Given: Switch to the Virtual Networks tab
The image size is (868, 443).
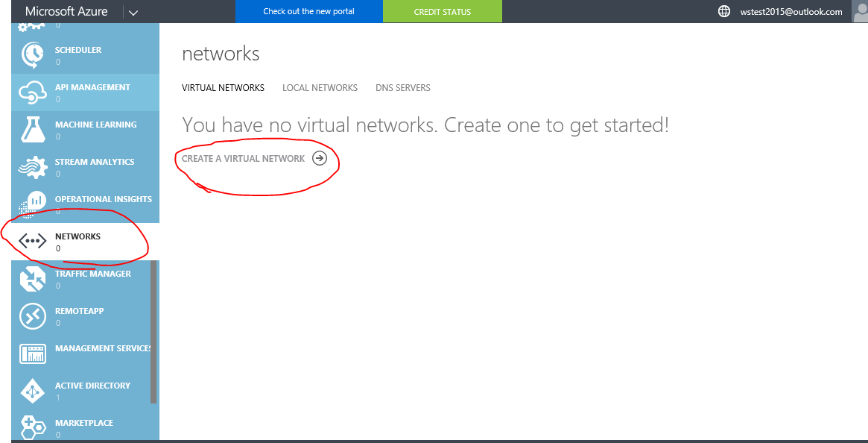Looking at the screenshot, I should point(223,87).
